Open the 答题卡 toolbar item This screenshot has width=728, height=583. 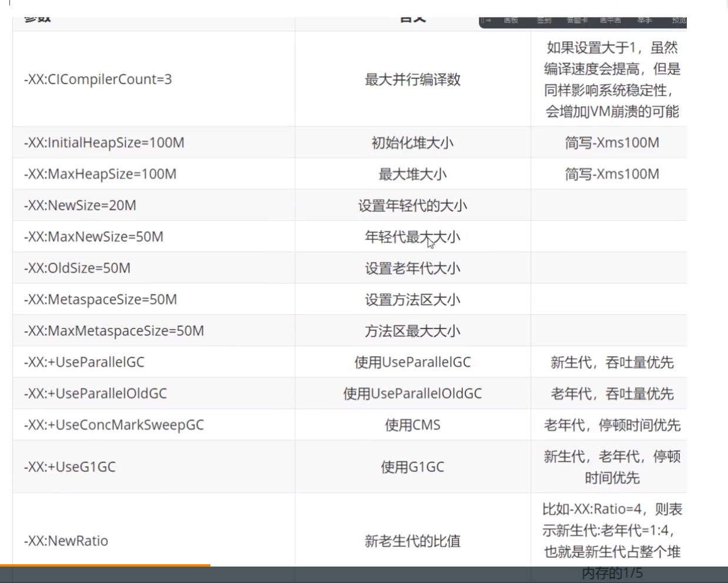[x=577, y=21]
